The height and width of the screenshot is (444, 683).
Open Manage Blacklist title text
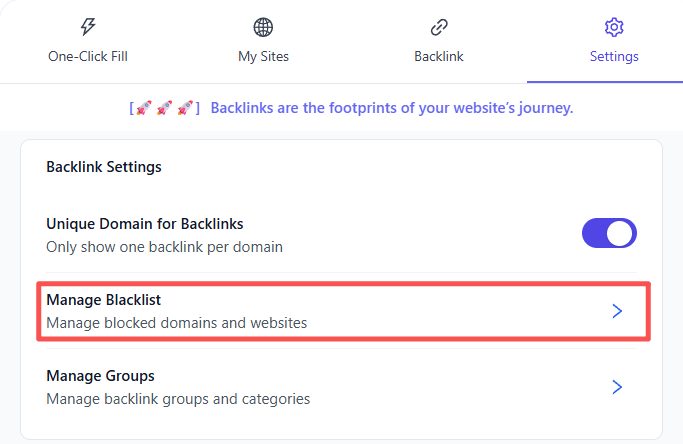pos(104,300)
